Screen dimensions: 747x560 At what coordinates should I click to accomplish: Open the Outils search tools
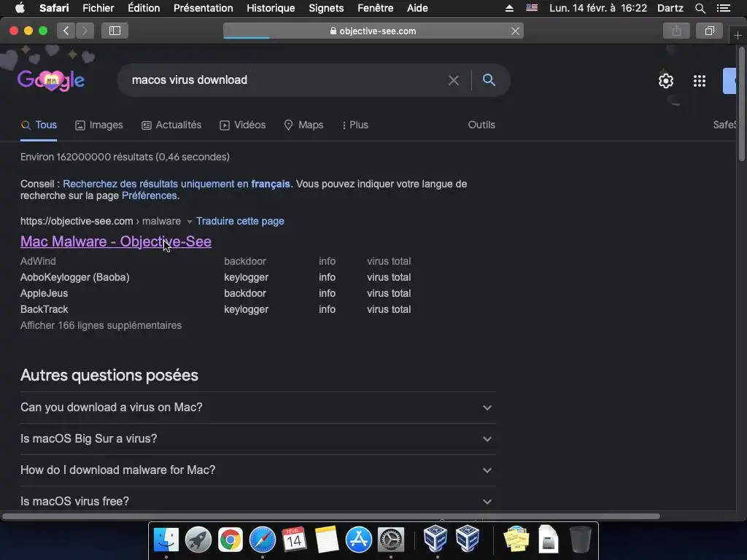coord(481,125)
